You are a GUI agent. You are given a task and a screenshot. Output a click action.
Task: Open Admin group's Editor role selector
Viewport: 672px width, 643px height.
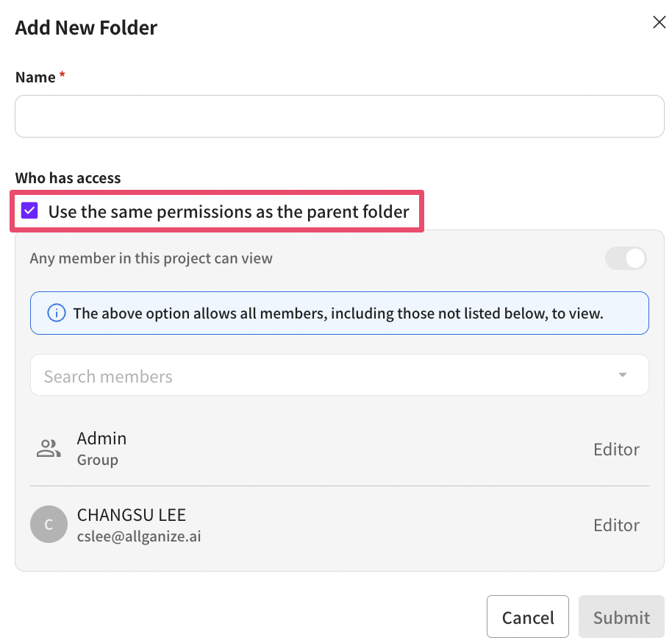[x=616, y=450]
